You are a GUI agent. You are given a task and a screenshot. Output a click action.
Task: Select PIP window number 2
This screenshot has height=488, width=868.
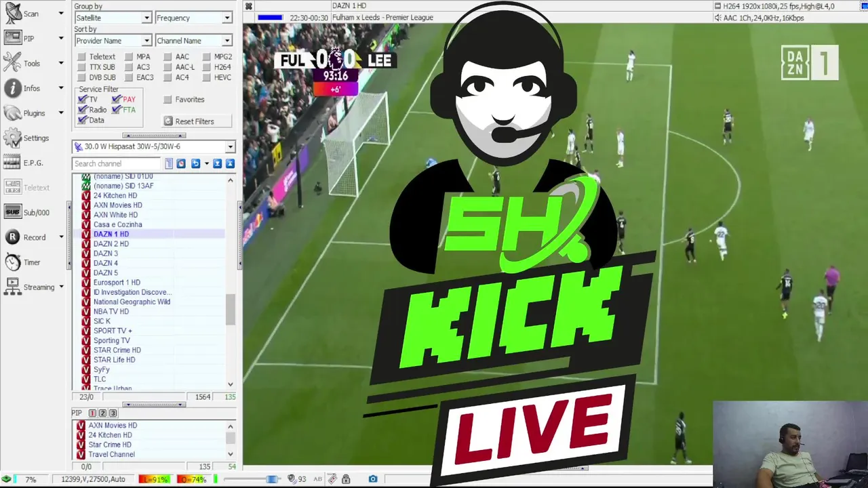(x=103, y=413)
